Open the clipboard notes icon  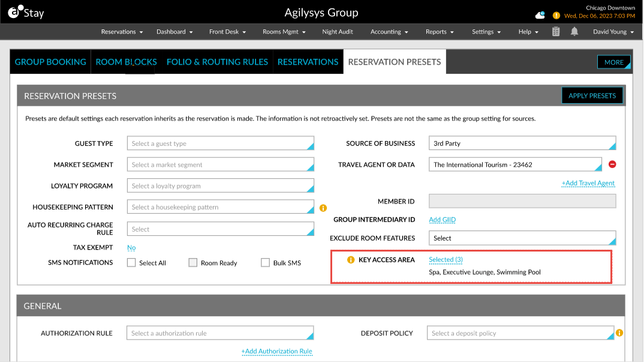(x=556, y=32)
